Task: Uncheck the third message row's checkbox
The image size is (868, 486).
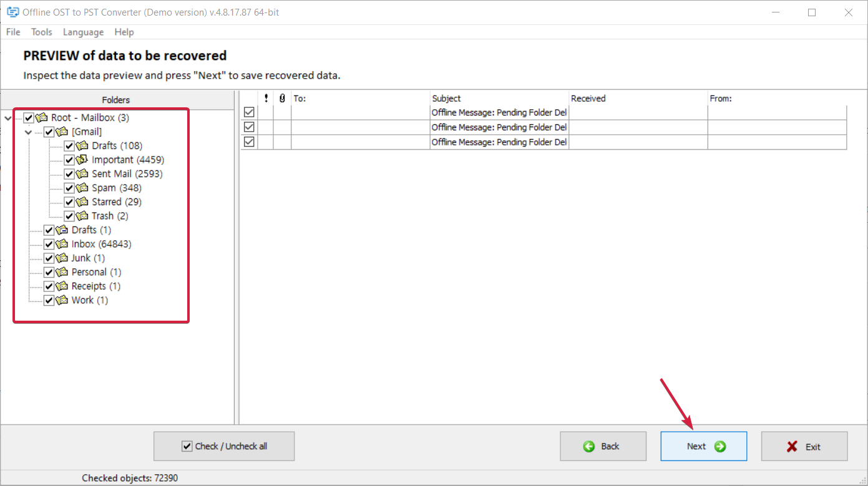Action: 249,142
